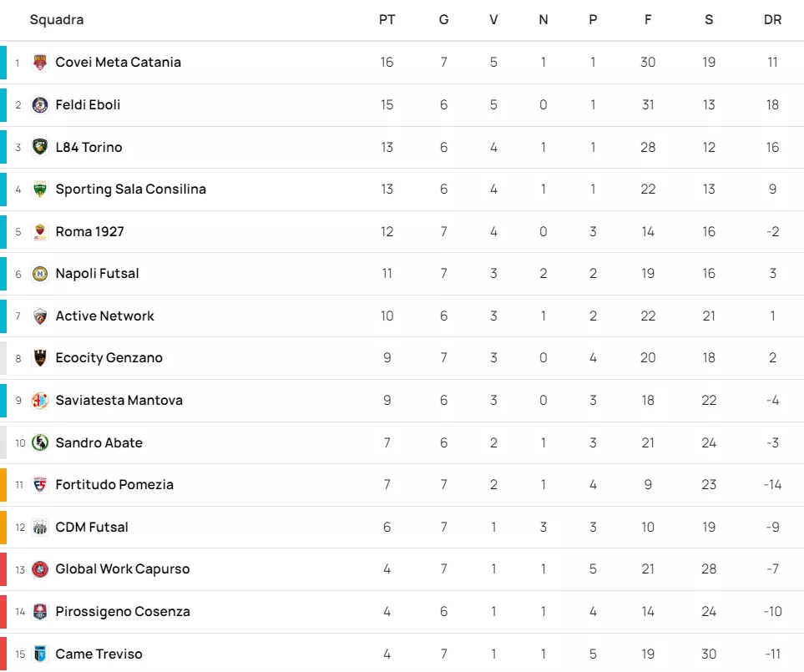
Task: Click the orange marker beside Fortitudo Pomezia
Action: click(3, 485)
